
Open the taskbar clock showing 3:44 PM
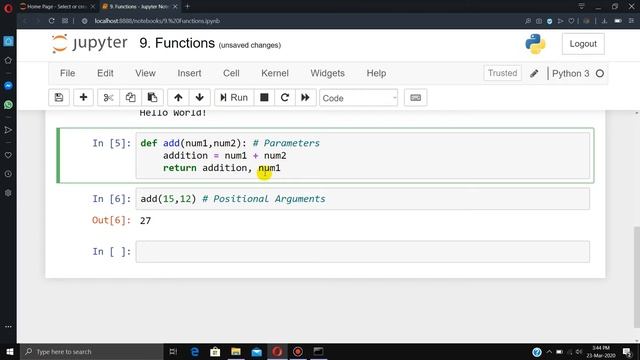click(600, 351)
